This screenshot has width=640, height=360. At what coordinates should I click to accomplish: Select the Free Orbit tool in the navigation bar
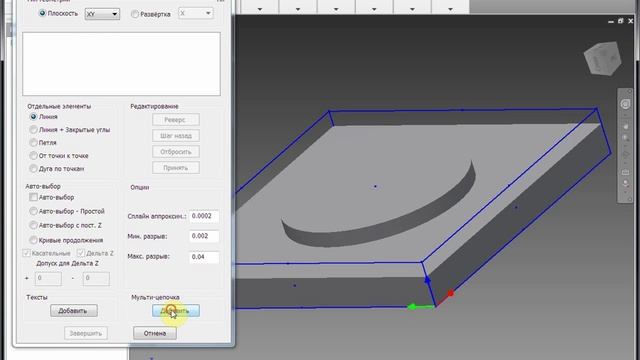625,155
